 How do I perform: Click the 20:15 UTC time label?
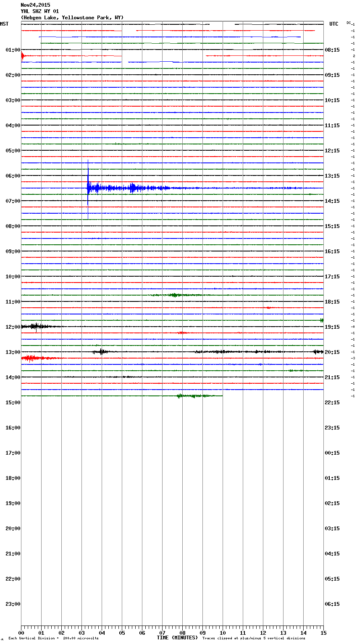(332, 352)
